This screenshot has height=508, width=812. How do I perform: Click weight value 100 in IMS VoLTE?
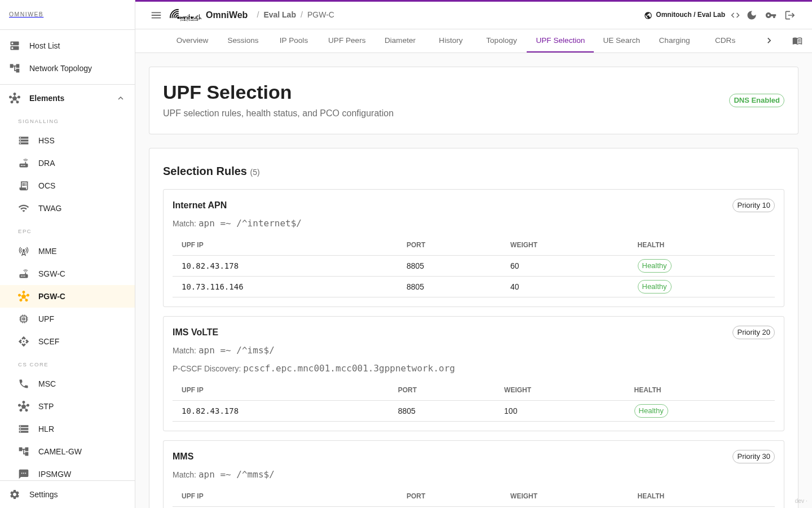point(511,411)
